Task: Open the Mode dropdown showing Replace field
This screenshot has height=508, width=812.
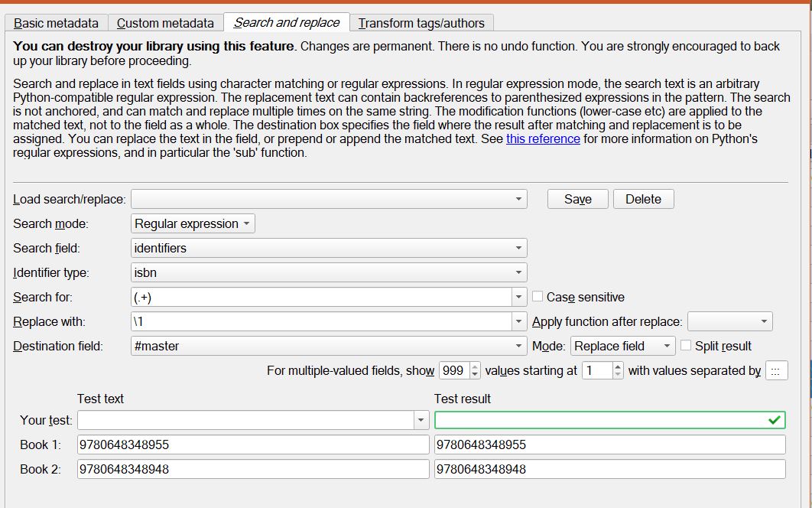Action: [623, 346]
